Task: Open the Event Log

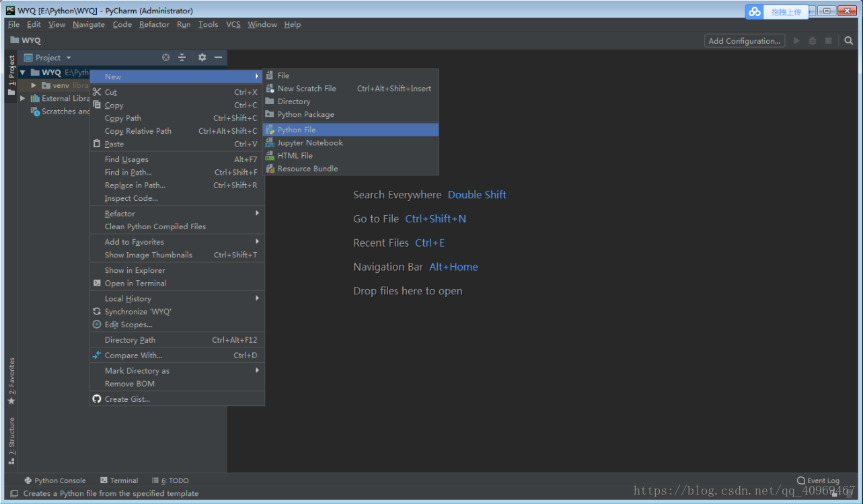Action: (818, 480)
